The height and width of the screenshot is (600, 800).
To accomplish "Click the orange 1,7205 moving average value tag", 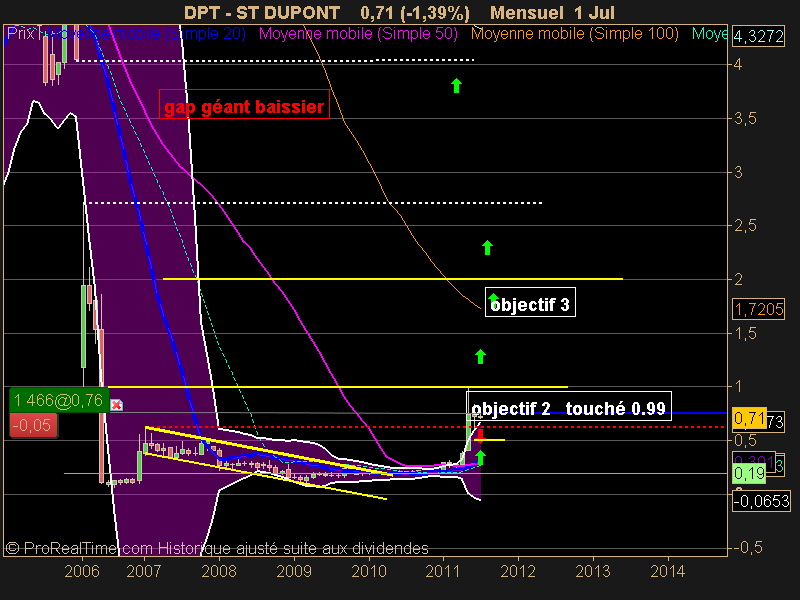I will (758, 309).
